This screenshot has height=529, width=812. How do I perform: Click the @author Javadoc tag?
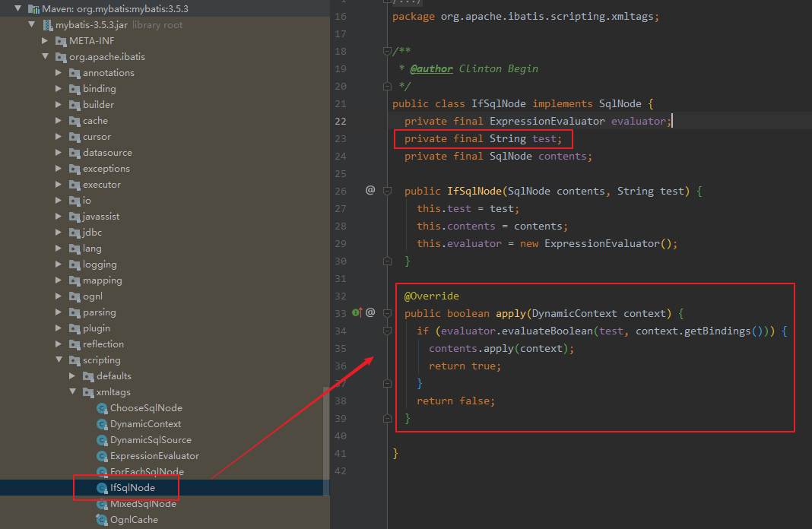(431, 69)
